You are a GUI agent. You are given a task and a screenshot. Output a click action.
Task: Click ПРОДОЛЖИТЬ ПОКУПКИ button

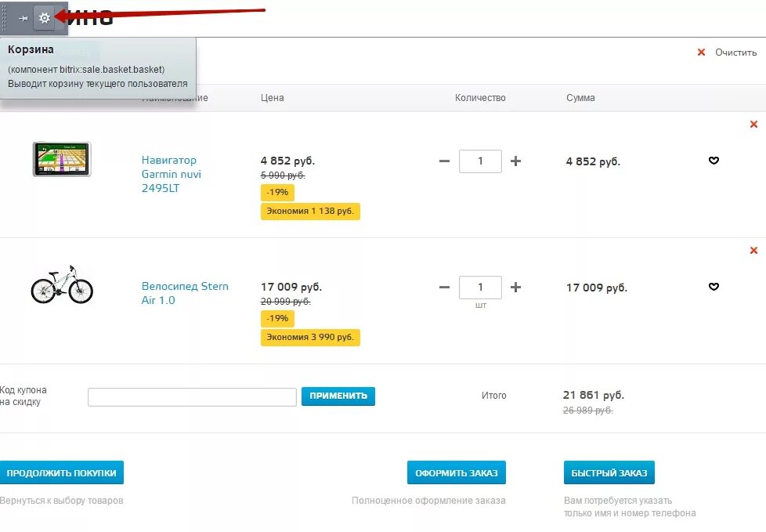pyautogui.click(x=62, y=472)
